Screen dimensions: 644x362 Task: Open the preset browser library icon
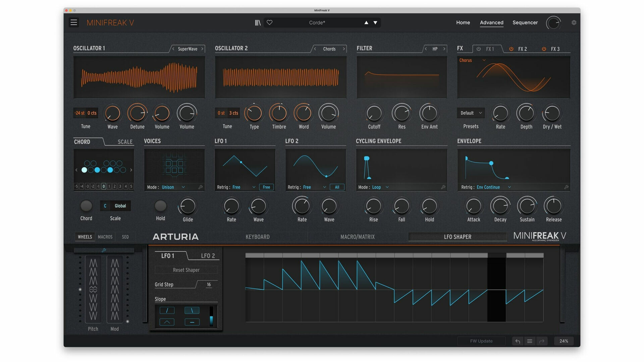click(x=258, y=22)
